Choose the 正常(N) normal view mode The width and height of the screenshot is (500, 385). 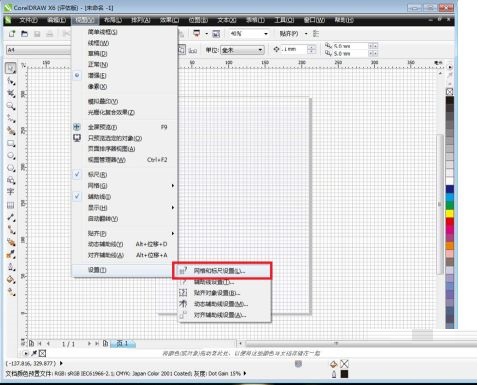point(98,65)
